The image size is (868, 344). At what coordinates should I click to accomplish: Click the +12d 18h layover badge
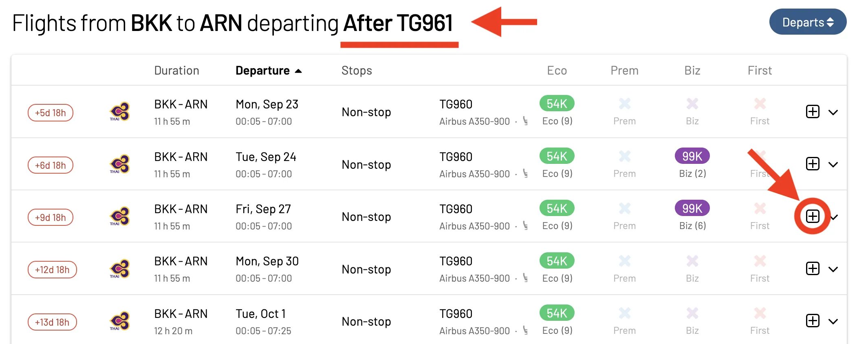click(52, 269)
